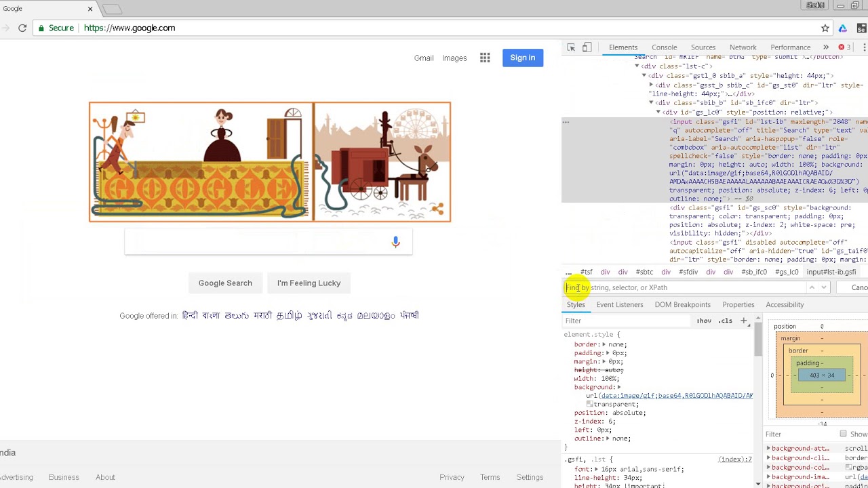
Task: Show more DevTools tabs with the double chevron
Action: [826, 47]
